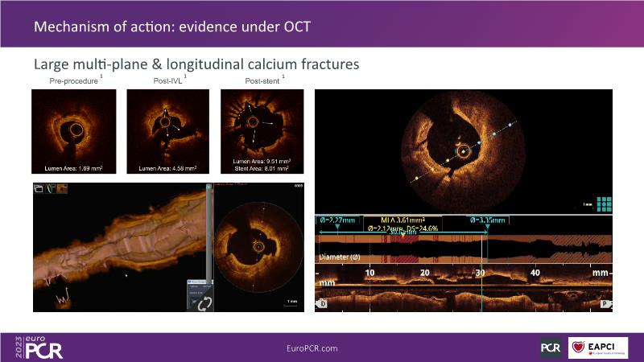The image size is (644, 362).
Task: Click the right Ø 3.35mm diameter marker
Action: (x=488, y=219)
